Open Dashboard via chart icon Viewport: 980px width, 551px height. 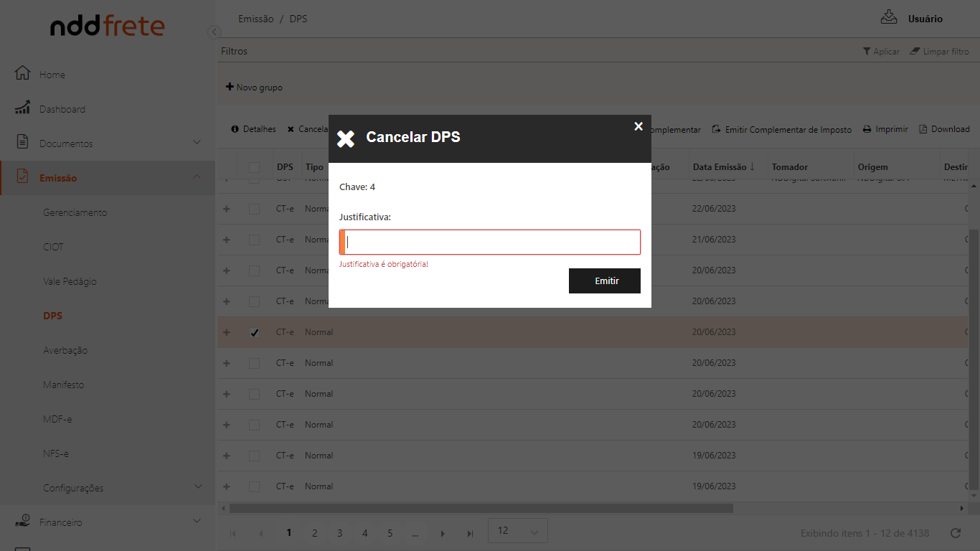(22, 108)
